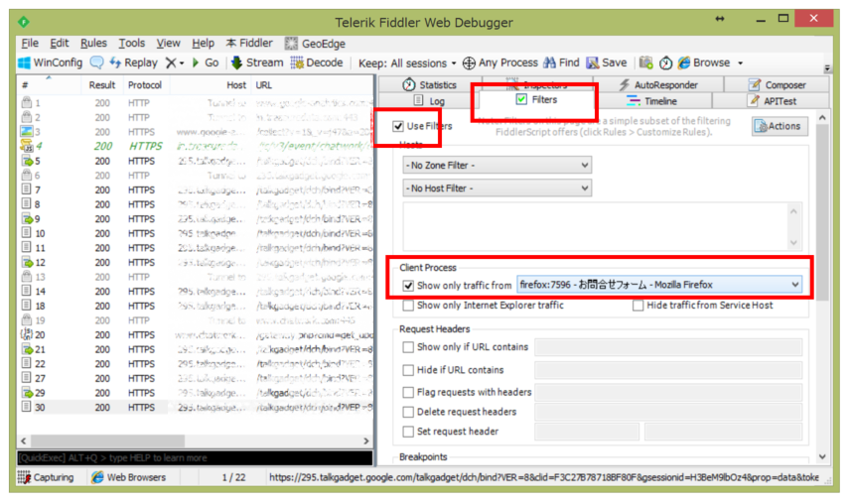Open the Edit menu
The image size is (852, 504).
tap(60, 44)
